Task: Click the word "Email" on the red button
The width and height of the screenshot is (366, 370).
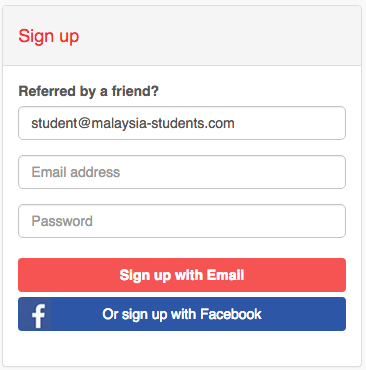Action: coord(225,275)
